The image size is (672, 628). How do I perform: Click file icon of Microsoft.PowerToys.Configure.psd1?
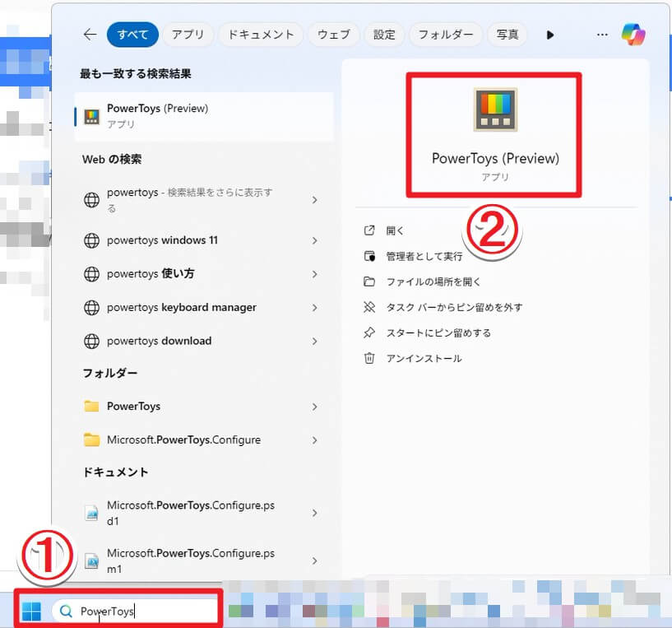click(x=92, y=513)
